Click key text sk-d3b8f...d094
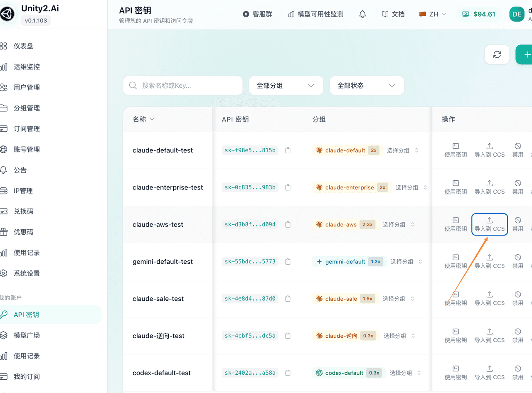The image size is (532, 393). click(250, 224)
